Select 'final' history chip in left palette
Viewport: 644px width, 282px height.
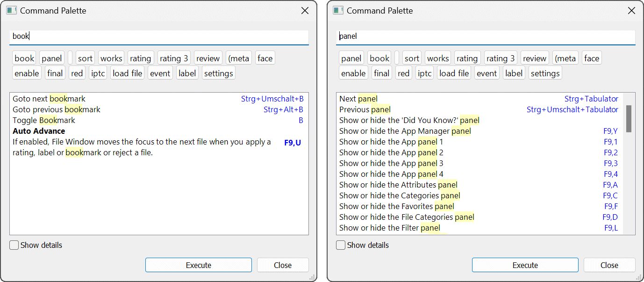pos(55,73)
